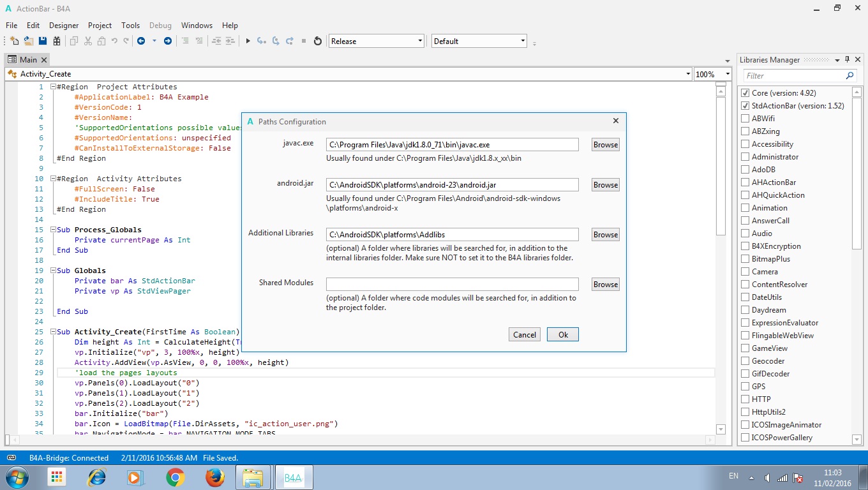868x490 pixels.
Task: Click the Restart circular arrow icon
Action: pyautogui.click(x=318, y=41)
